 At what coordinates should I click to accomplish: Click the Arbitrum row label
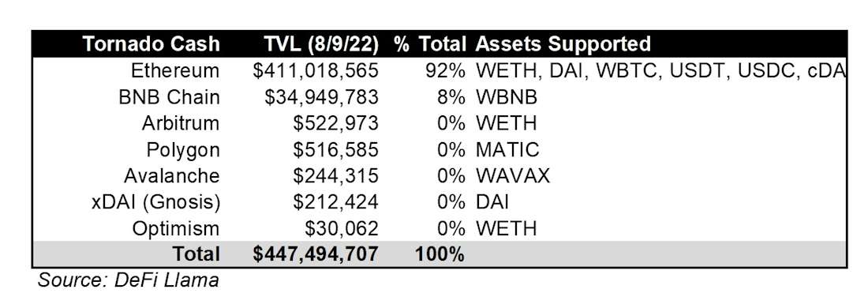(x=181, y=123)
